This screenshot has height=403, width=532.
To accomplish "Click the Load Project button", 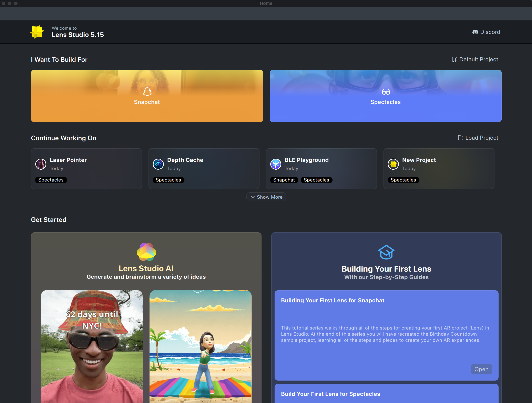I will pyautogui.click(x=478, y=138).
